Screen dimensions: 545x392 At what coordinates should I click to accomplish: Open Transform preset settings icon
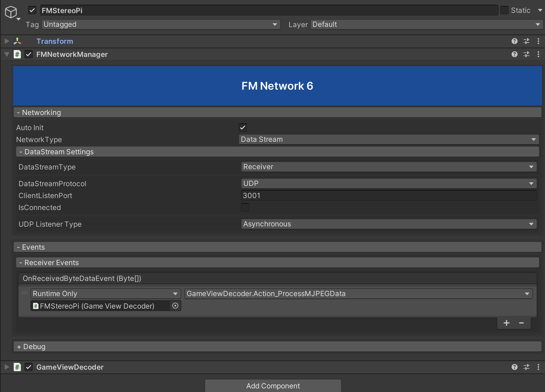[527, 41]
